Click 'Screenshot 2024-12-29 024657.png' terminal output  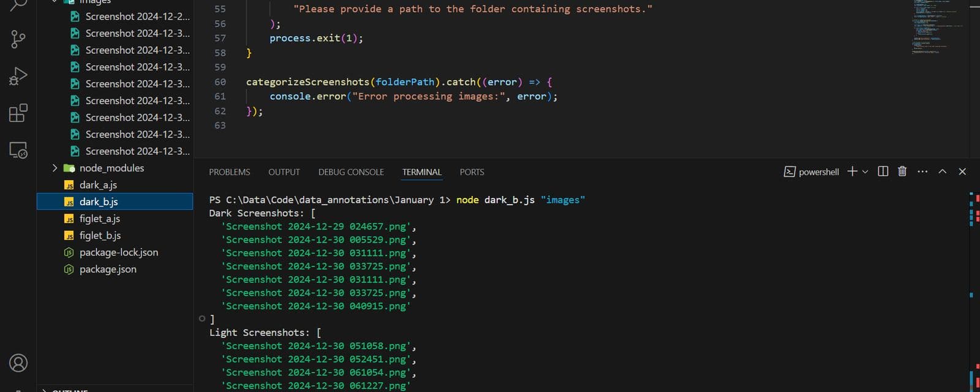coord(316,227)
